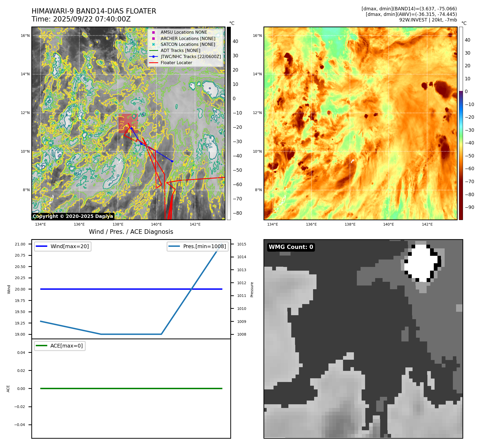Image resolution: width=481 pixels, height=448 pixels.
Task: Click the Wind[max=20] legend
Action: click(x=63, y=246)
